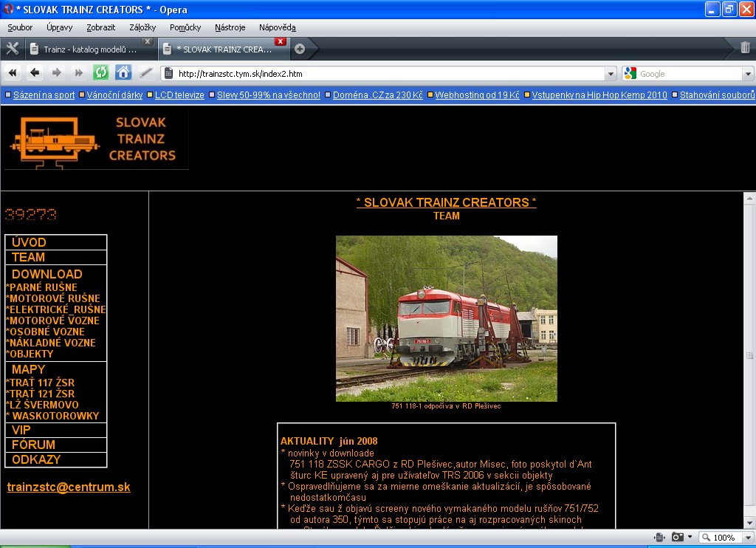Reload the current page

(x=100, y=73)
